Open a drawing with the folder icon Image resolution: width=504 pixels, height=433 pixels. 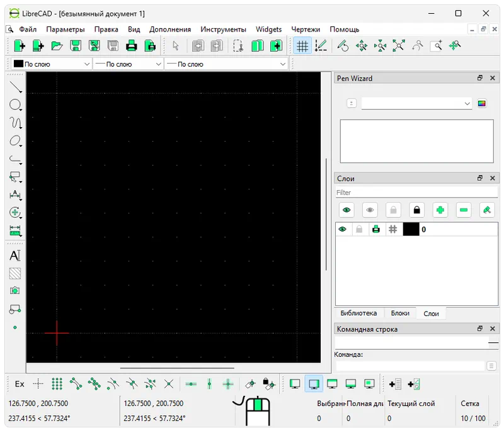[x=57, y=45]
